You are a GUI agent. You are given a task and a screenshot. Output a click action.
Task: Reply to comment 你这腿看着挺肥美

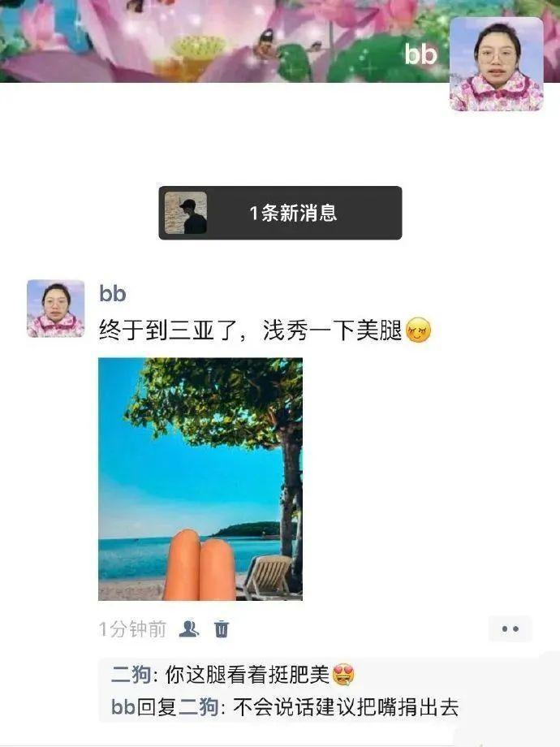click(248, 675)
